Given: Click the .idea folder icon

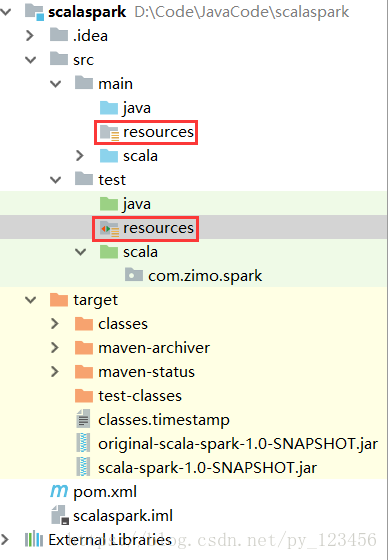Looking at the screenshot, I should coord(59,35).
